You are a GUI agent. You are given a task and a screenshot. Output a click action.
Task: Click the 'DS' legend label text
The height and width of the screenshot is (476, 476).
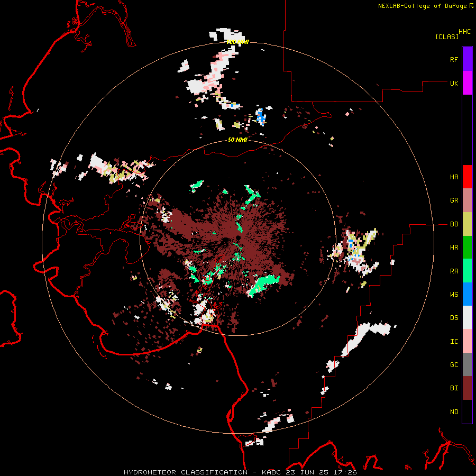tap(454, 318)
